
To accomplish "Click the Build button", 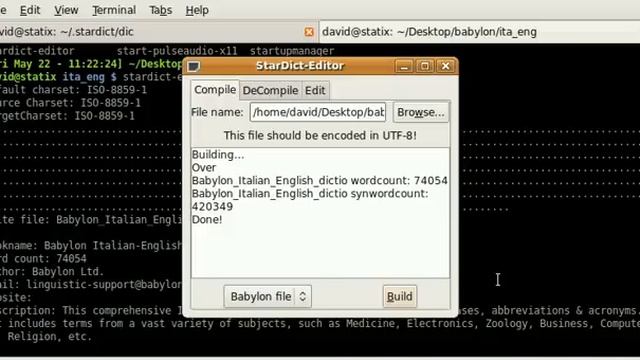I will (x=400, y=296).
